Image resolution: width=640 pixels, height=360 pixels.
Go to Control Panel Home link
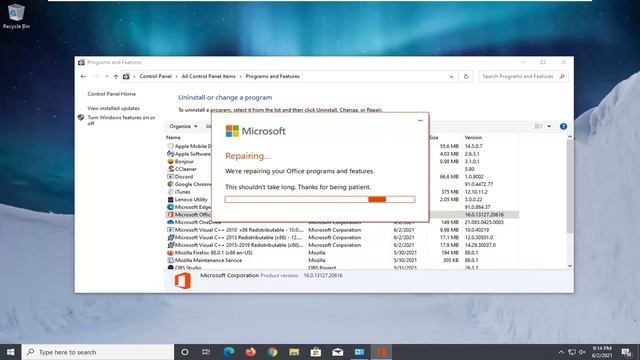[x=111, y=94]
